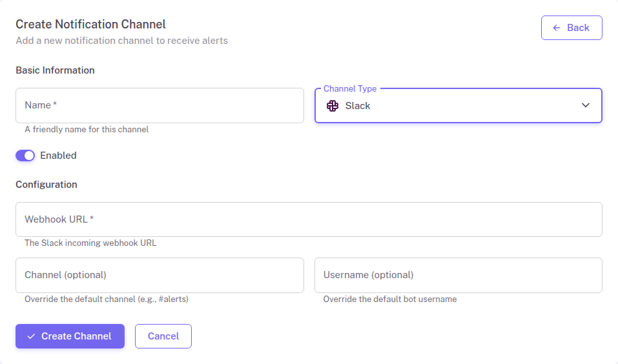The width and height of the screenshot is (618, 364).
Task: Focus the Webhook URL field
Action: pyautogui.click(x=309, y=219)
